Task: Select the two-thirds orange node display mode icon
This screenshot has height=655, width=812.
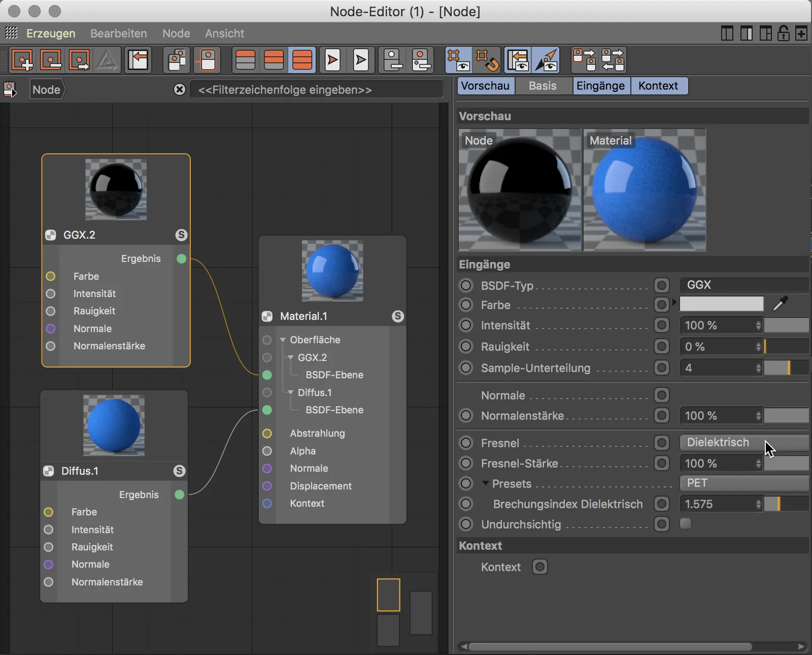Action: coord(274,60)
